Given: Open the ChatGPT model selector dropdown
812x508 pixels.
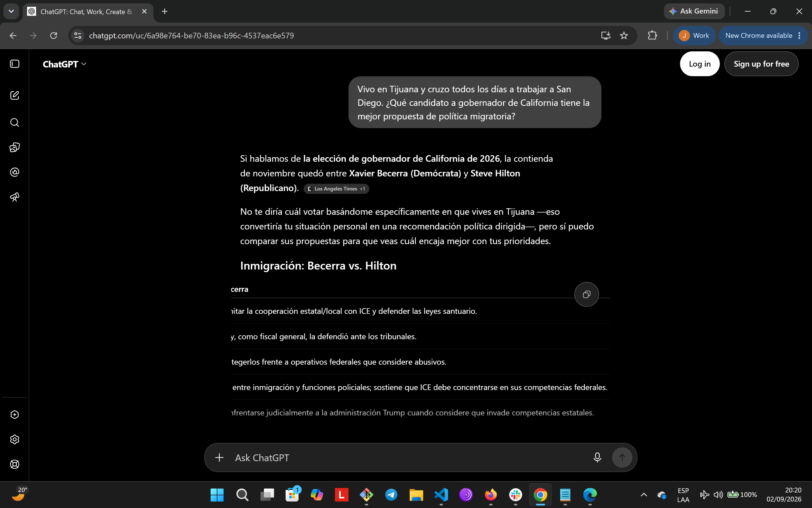Looking at the screenshot, I should 64,64.
